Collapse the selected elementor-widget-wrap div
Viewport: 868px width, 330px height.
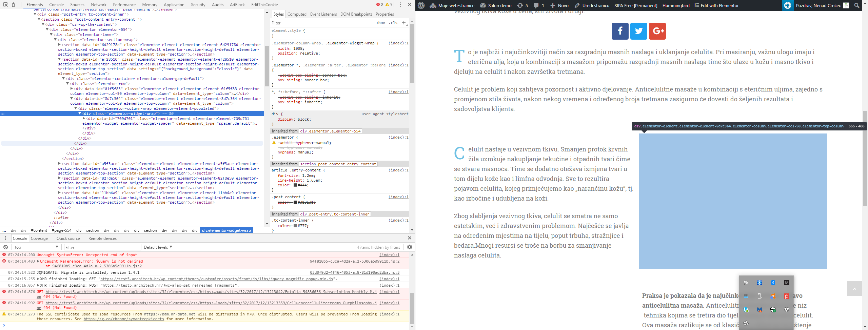(x=80, y=114)
